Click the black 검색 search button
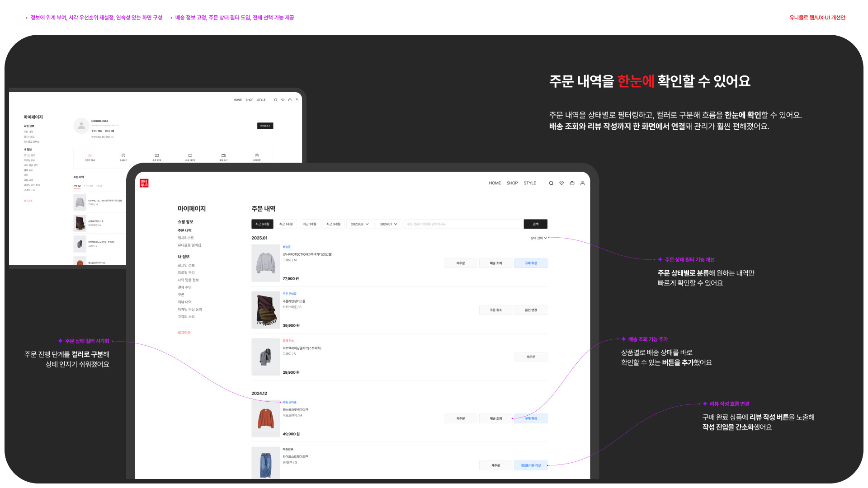 pyautogui.click(x=535, y=224)
